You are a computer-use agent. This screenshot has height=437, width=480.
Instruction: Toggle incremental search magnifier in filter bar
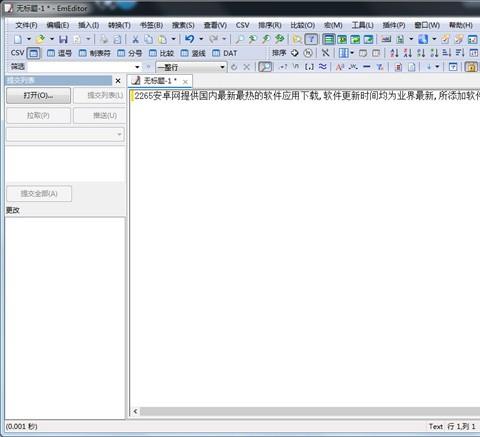click(x=265, y=67)
